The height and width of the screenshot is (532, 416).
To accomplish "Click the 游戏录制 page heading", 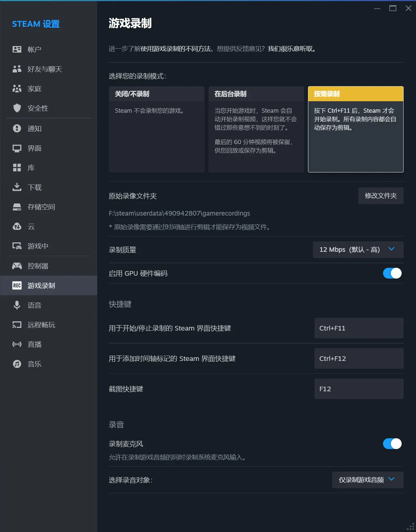I will (x=130, y=23).
